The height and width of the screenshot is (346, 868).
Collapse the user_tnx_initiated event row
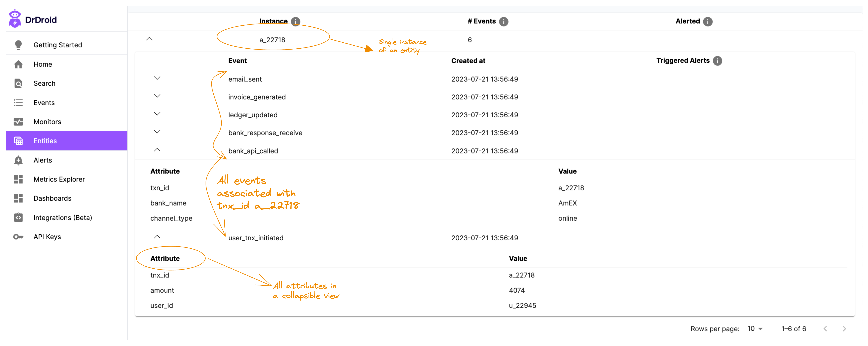[x=157, y=237]
